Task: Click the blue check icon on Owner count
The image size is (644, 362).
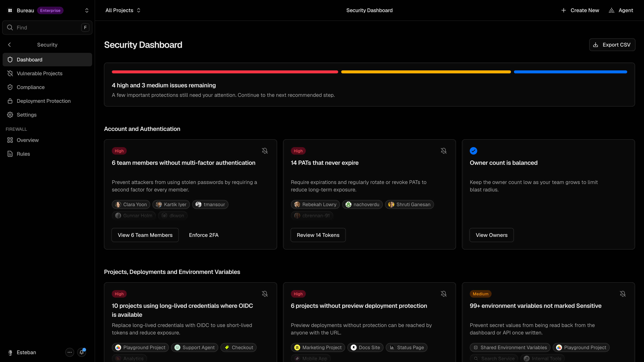Action: (473, 151)
